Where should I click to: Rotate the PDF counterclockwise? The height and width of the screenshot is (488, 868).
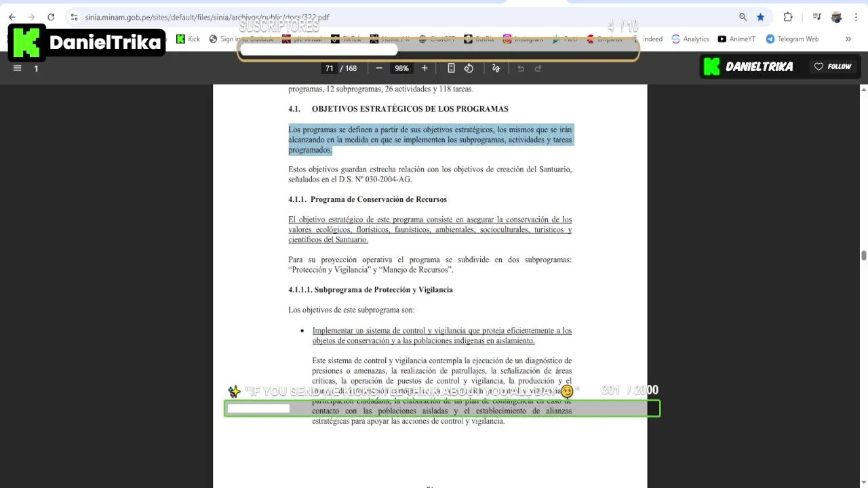pyautogui.click(x=469, y=68)
